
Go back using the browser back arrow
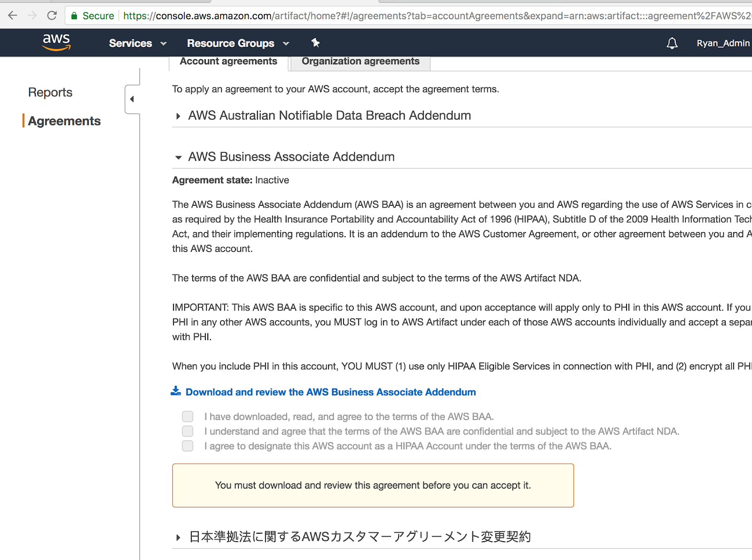tap(13, 16)
